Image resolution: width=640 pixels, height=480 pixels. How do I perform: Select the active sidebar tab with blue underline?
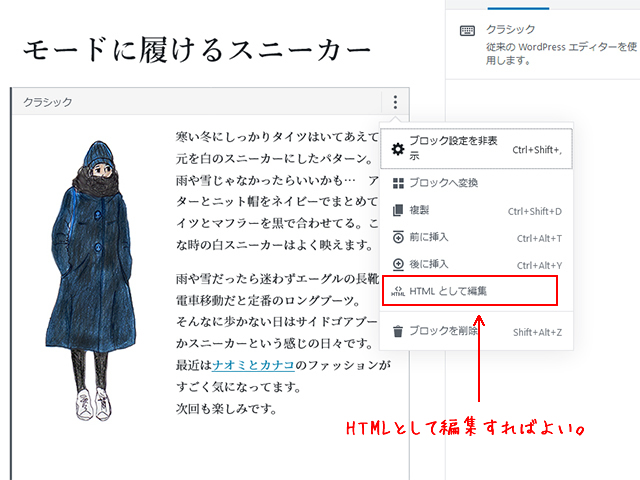click(518, 5)
